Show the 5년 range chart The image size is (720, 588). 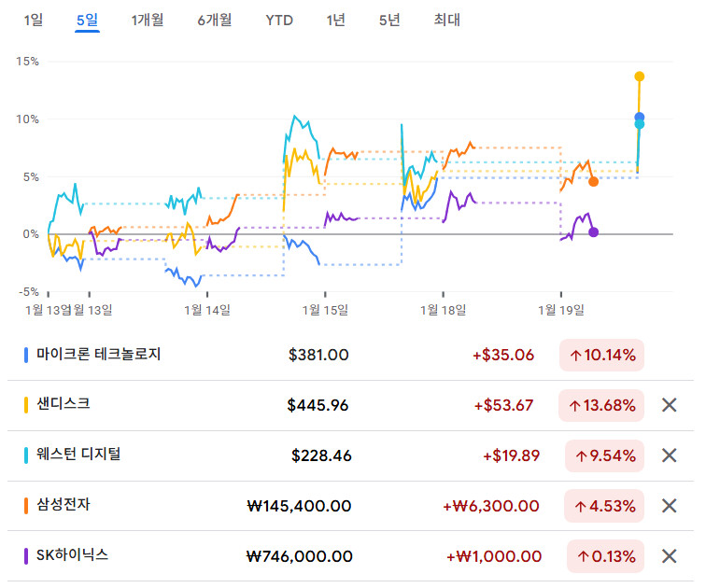pos(389,20)
